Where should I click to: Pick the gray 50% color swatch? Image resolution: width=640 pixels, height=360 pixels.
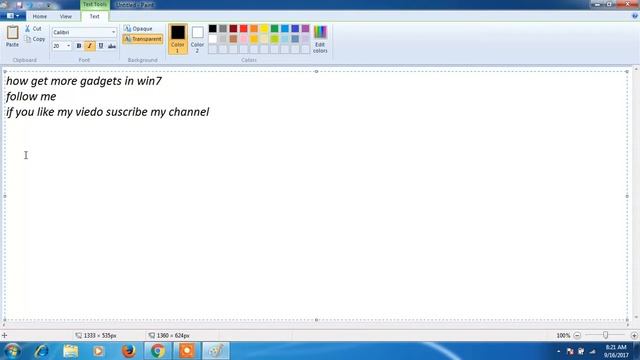pos(223,29)
